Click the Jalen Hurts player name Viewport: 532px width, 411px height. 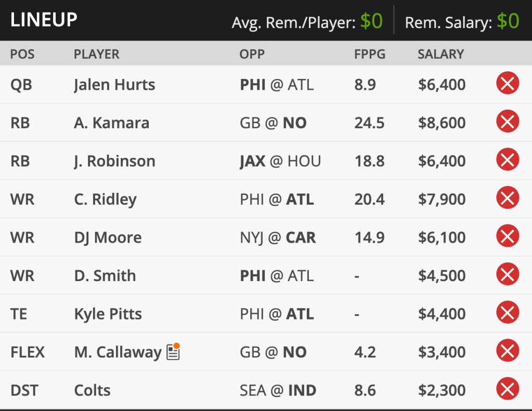[114, 85]
